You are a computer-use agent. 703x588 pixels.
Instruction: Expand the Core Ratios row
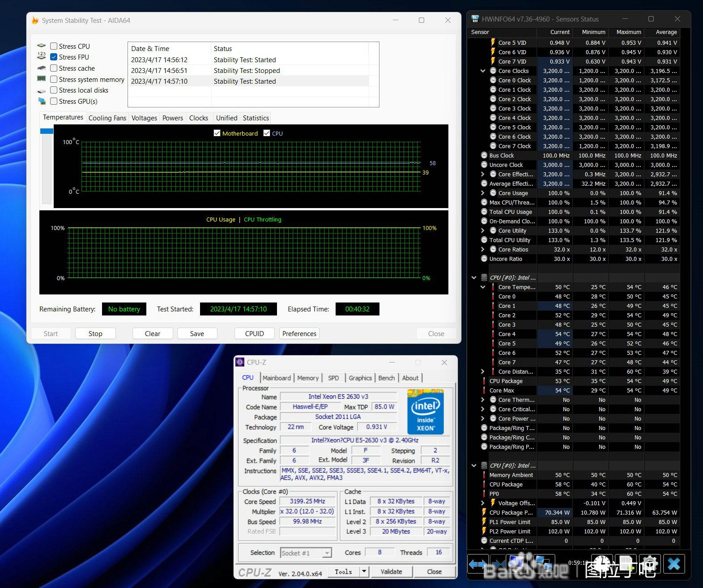click(x=483, y=249)
